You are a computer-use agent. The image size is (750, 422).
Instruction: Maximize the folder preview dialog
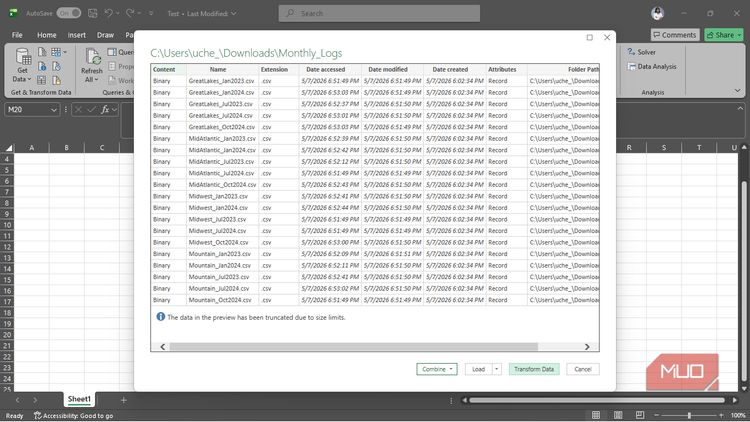tap(590, 37)
